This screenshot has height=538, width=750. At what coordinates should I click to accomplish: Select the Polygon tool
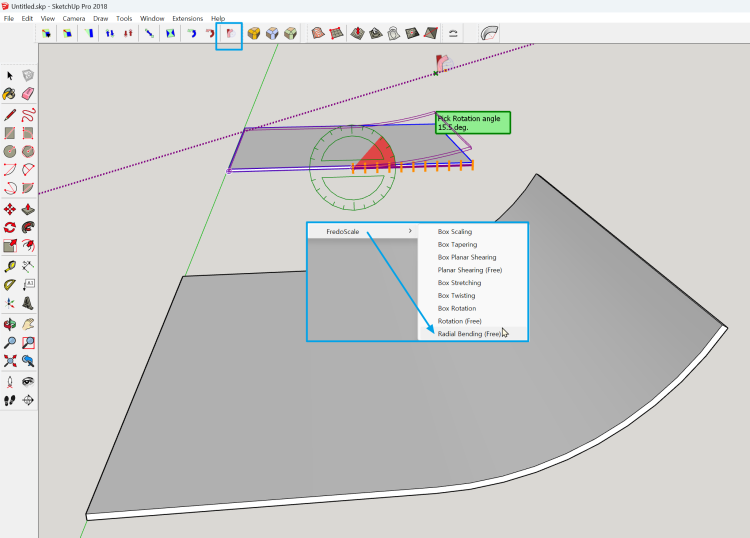(x=28, y=151)
